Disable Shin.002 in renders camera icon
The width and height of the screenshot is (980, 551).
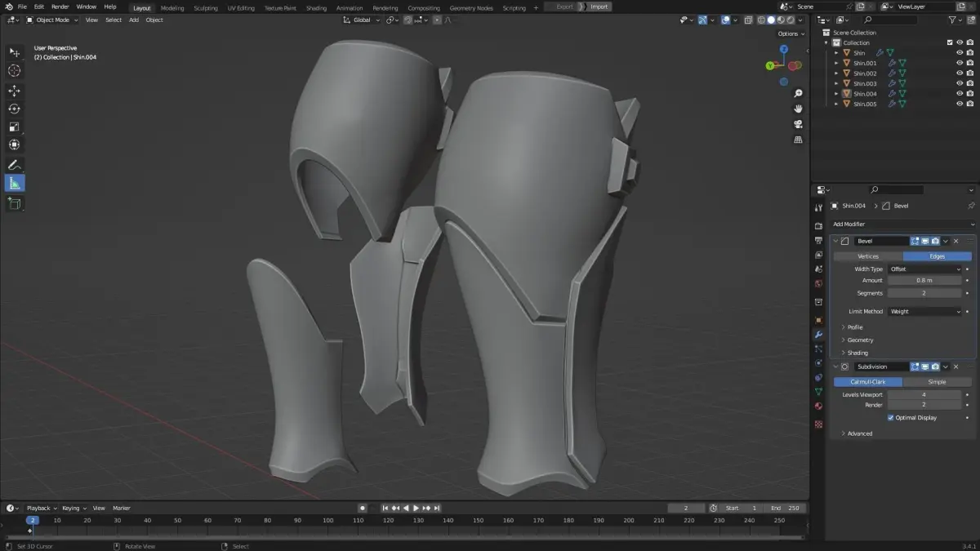tap(969, 73)
